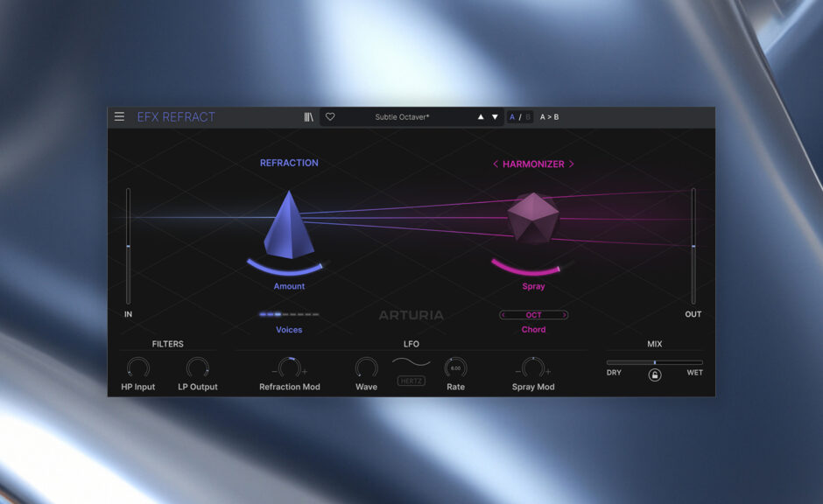Click the LFO Rate knob

tap(455, 367)
